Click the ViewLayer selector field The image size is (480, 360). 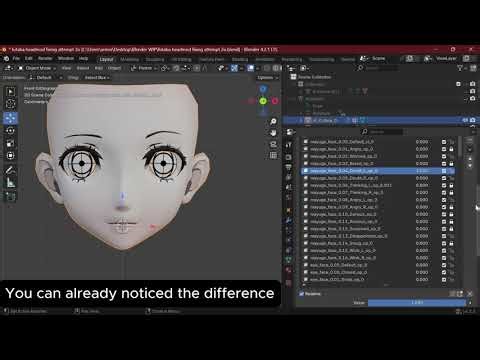click(x=446, y=59)
